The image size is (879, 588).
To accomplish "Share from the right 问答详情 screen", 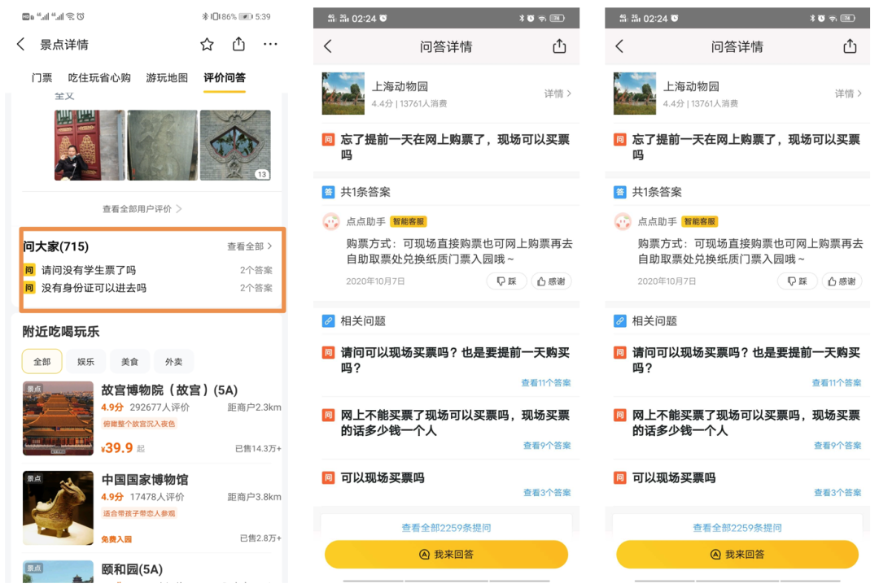I will click(x=850, y=46).
